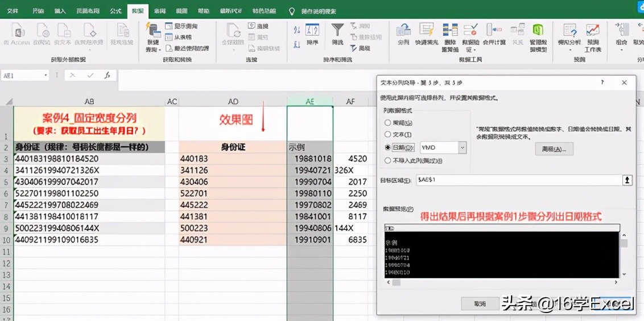
Task: Click cell containing 144X
Action: 351,228
